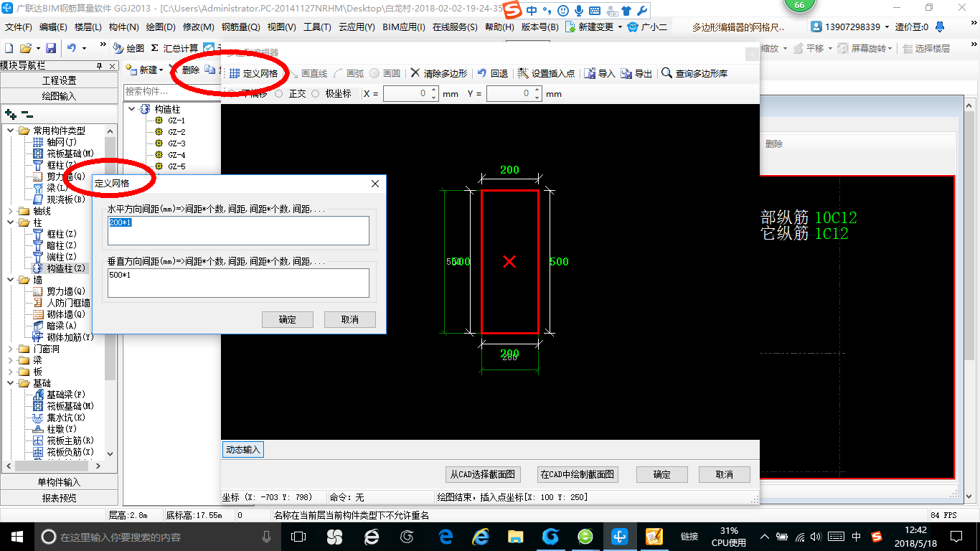Click the 清除多边形 X icon
This screenshot has width=980, height=551.
[x=415, y=73]
